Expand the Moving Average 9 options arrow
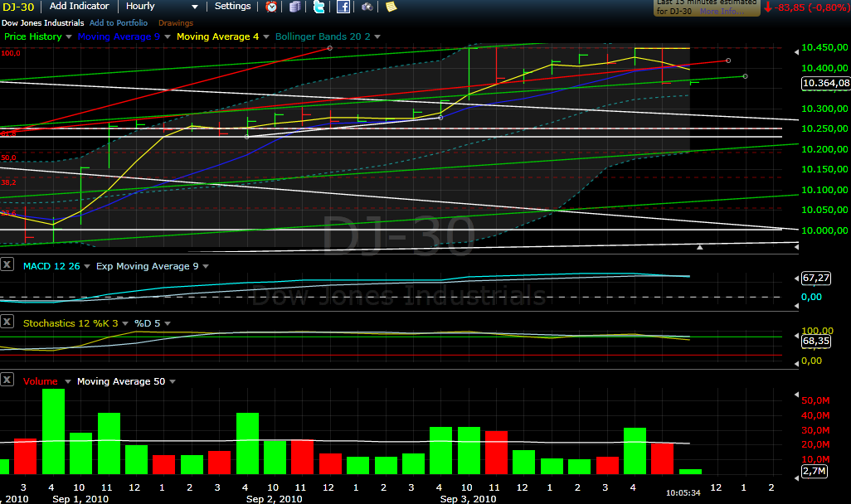The width and height of the screenshot is (851, 504). [x=168, y=37]
